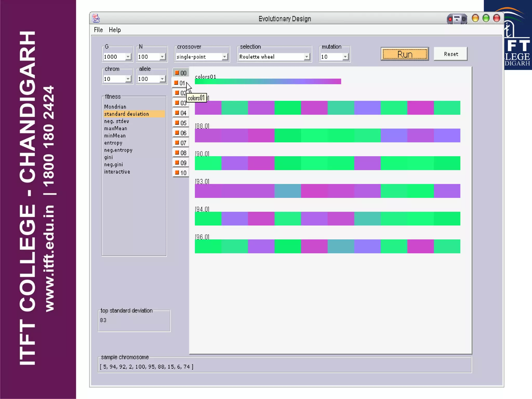Screen dimensions: 532x399
Task: Select the 05 palette icon button
Action: pyautogui.click(x=181, y=123)
